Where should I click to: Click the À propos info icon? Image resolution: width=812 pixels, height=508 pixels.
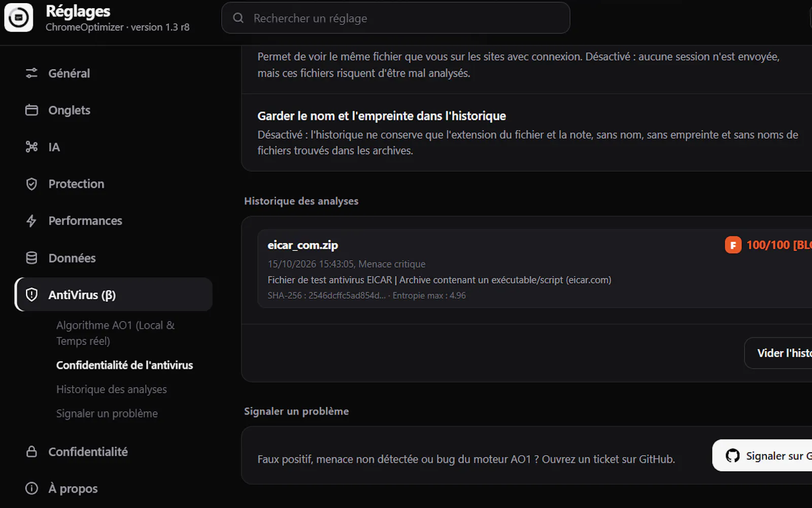pyautogui.click(x=31, y=488)
